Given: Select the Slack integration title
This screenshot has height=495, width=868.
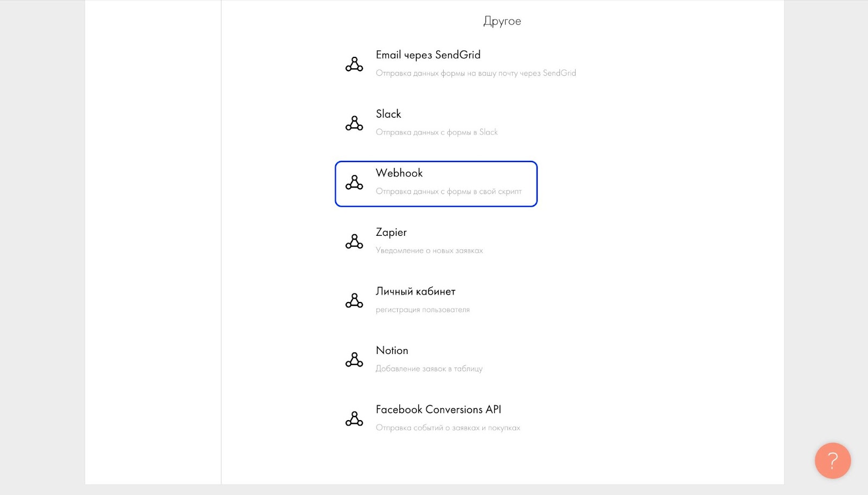Looking at the screenshot, I should click(388, 114).
